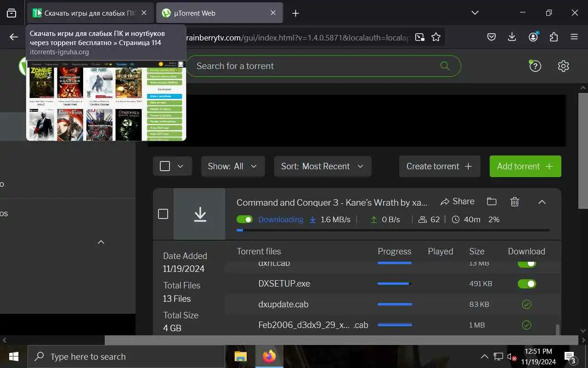Bookmark this page with the star icon
The image size is (588, 368).
(436, 37)
